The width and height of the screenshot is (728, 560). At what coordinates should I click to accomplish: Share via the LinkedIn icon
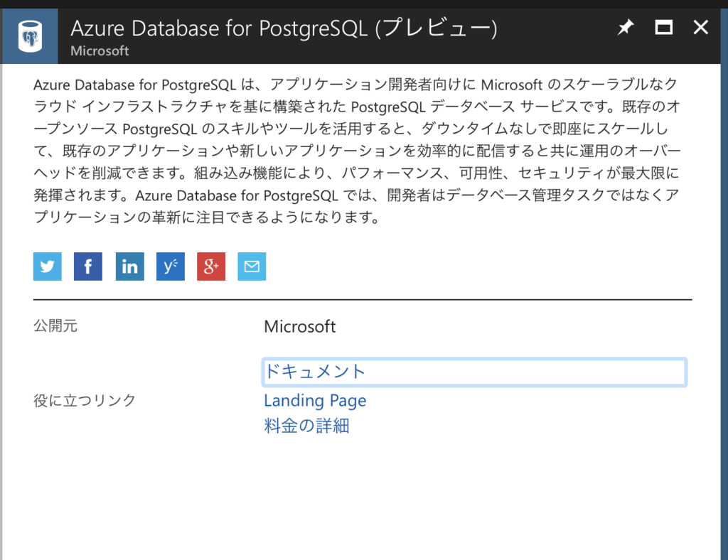click(129, 266)
